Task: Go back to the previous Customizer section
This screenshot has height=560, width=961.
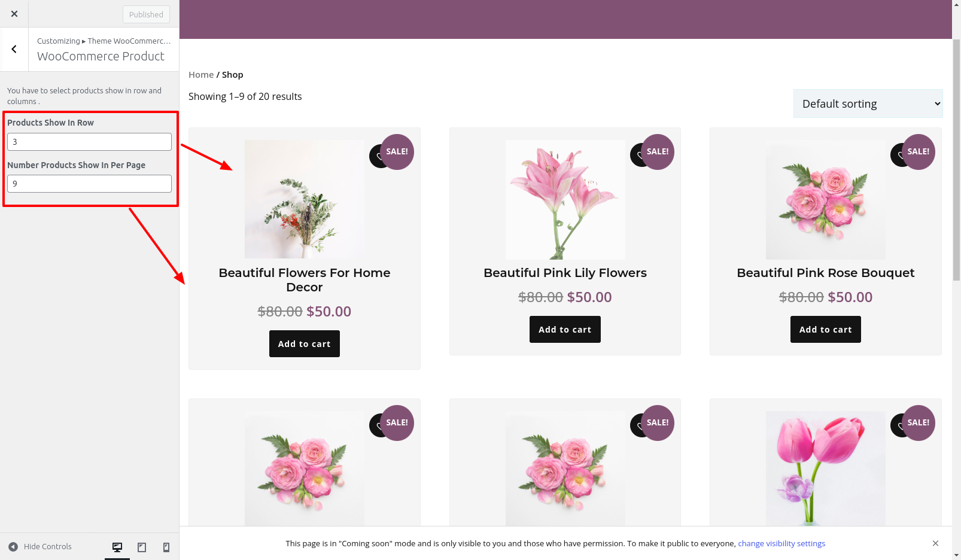Action: pyautogui.click(x=14, y=50)
